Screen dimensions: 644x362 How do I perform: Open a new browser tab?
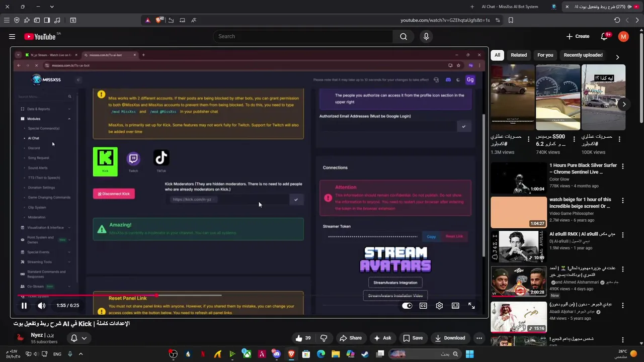pyautogui.click(x=472, y=7)
